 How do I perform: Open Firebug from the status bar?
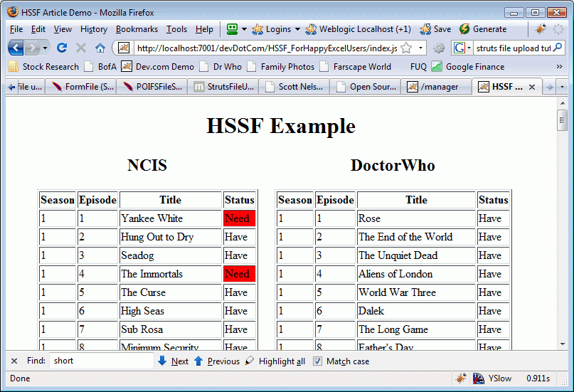coord(460,378)
